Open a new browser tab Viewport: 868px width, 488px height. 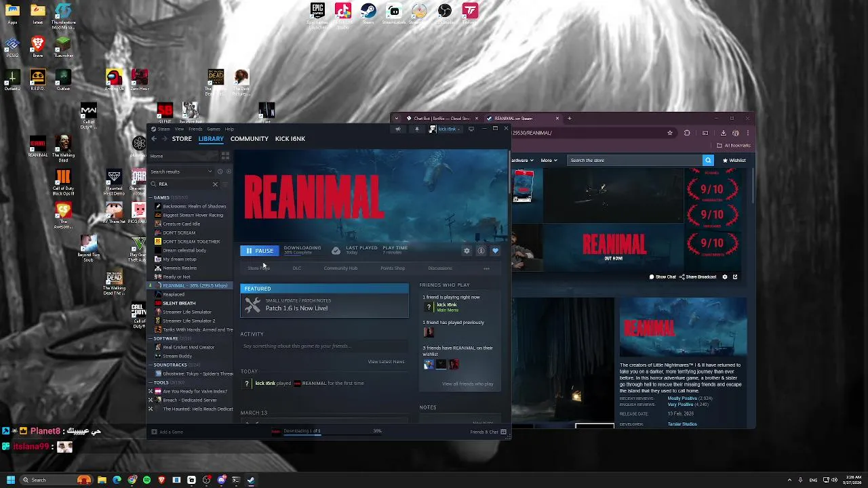pos(569,119)
